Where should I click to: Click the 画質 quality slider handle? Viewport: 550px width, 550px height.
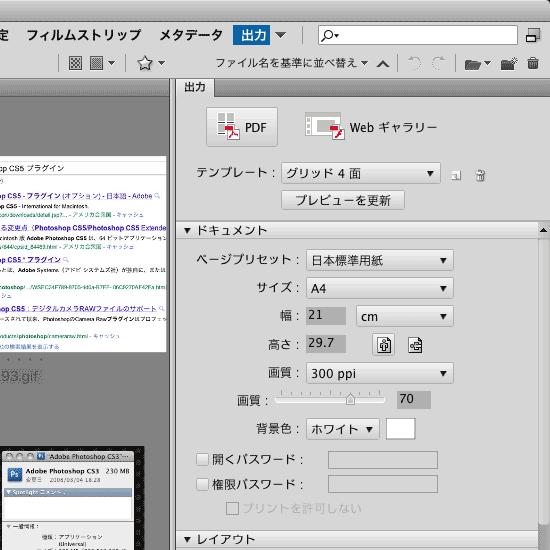point(350,399)
